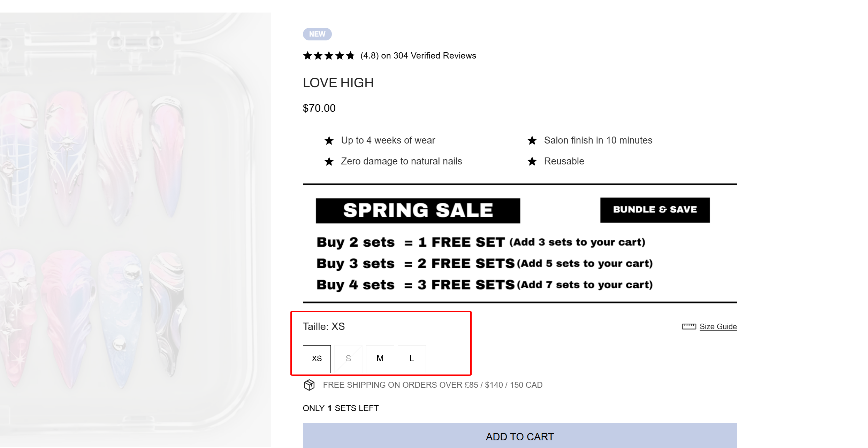Select size M
Screen dimensions: 868x448
pyautogui.click(x=380, y=359)
